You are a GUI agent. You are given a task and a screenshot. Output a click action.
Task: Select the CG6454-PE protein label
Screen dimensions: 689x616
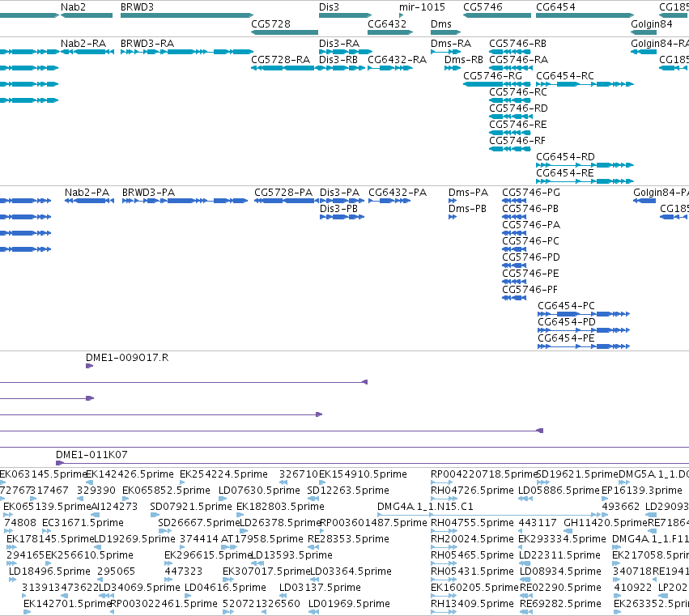tap(566, 338)
